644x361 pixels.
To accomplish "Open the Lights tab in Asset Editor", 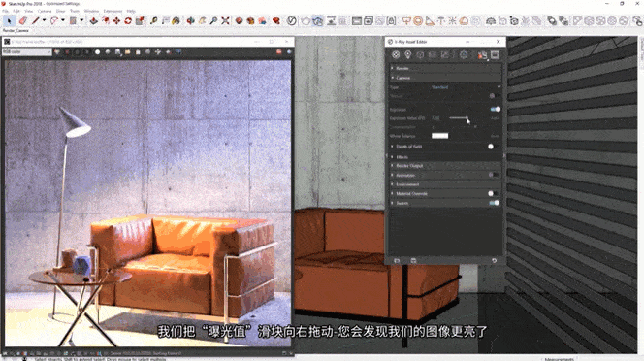I will tap(408, 55).
